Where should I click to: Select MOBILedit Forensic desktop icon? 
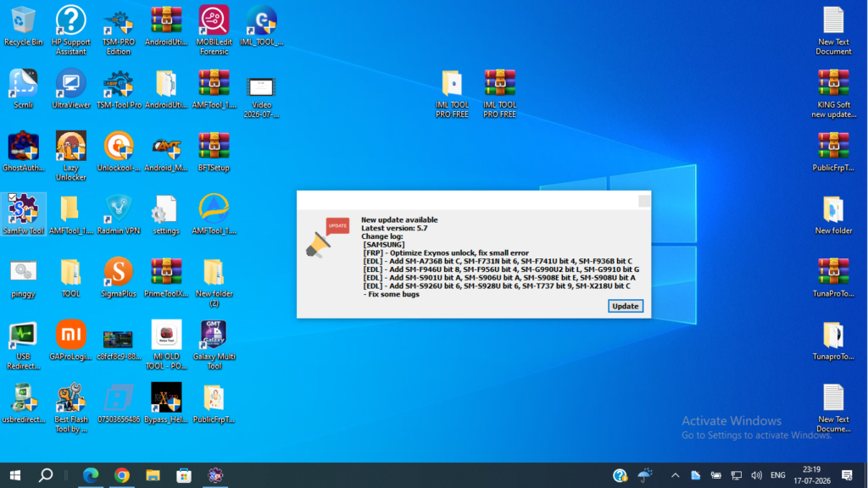[214, 30]
